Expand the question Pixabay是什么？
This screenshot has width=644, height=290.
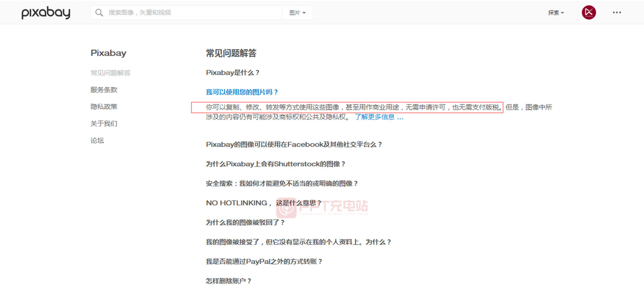[x=233, y=73]
